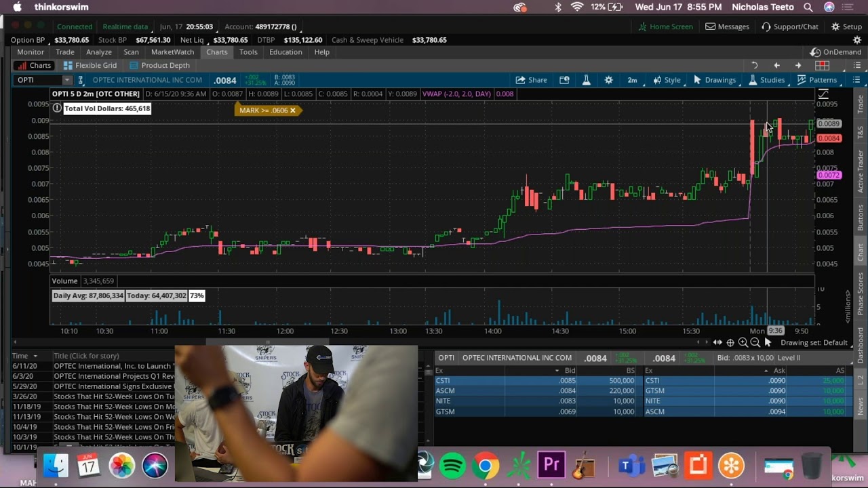Screen dimensions: 868x488
Task: Open Spotify from the Dock
Action: 452,466
